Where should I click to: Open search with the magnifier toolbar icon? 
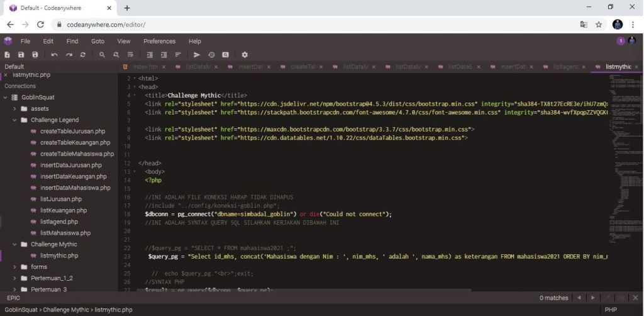click(102, 55)
